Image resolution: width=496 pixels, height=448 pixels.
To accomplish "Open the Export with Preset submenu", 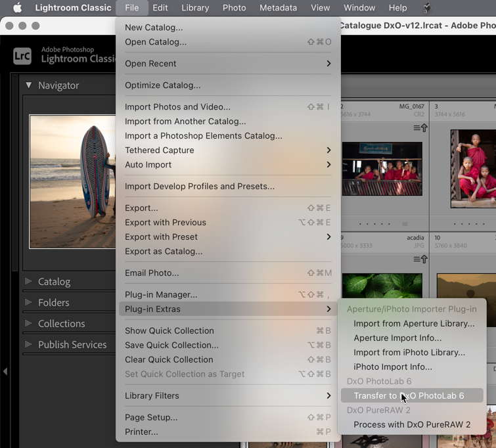I will point(228,237).
